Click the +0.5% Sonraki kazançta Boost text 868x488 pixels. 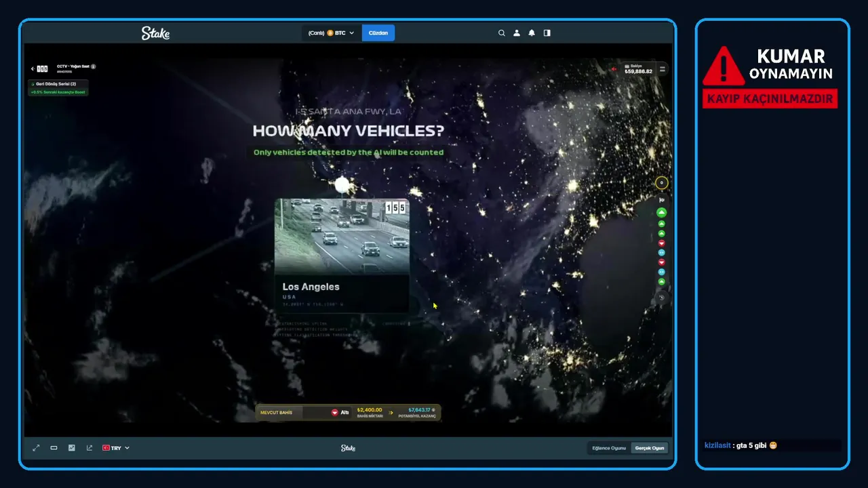coord(58,91)
